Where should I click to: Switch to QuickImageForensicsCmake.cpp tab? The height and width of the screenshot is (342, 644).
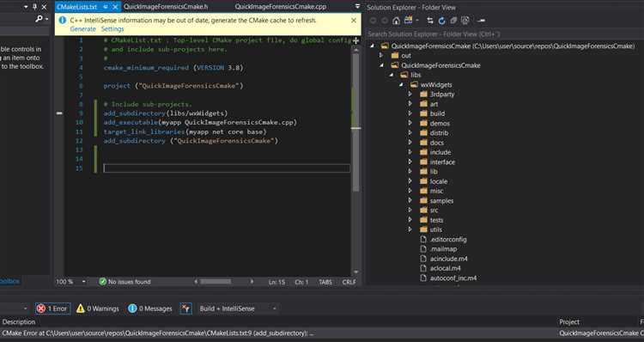point(281,7)
